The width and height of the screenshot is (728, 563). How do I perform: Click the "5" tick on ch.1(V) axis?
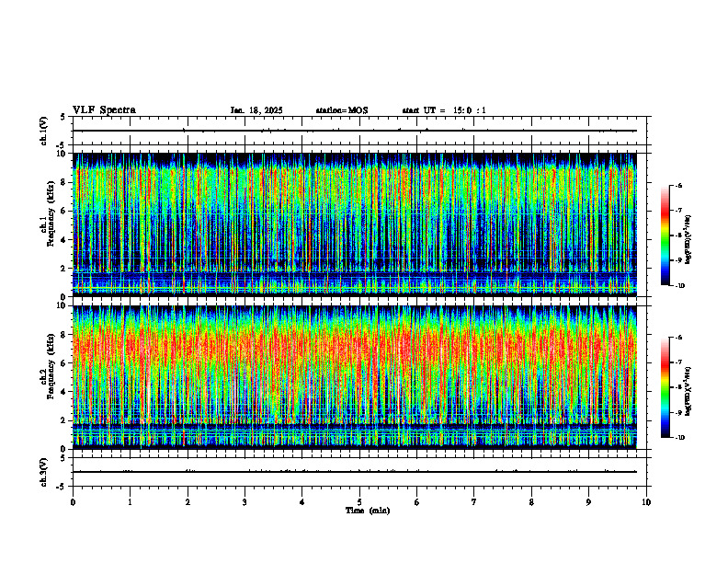[x=63, y=117]
